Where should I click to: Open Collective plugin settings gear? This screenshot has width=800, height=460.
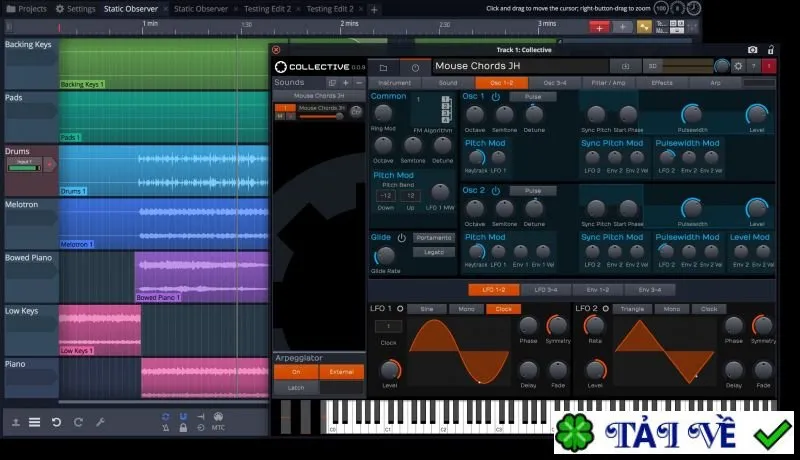(x=738, y=66)
